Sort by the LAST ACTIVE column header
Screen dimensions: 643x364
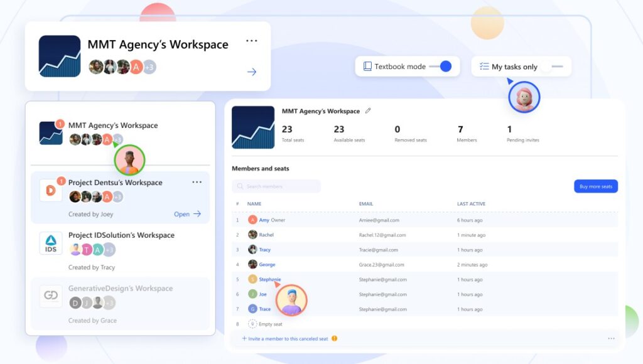coord(470,203)
